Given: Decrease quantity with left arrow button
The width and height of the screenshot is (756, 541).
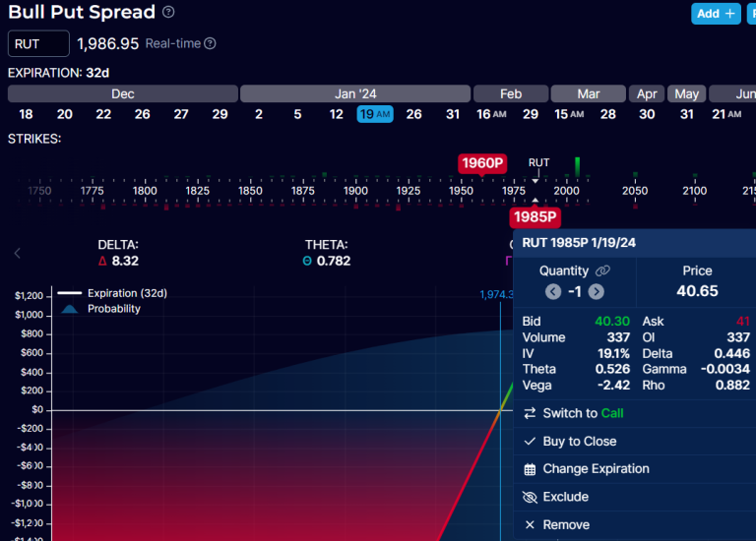Looking at the screenshot, I should pos(553,291).
